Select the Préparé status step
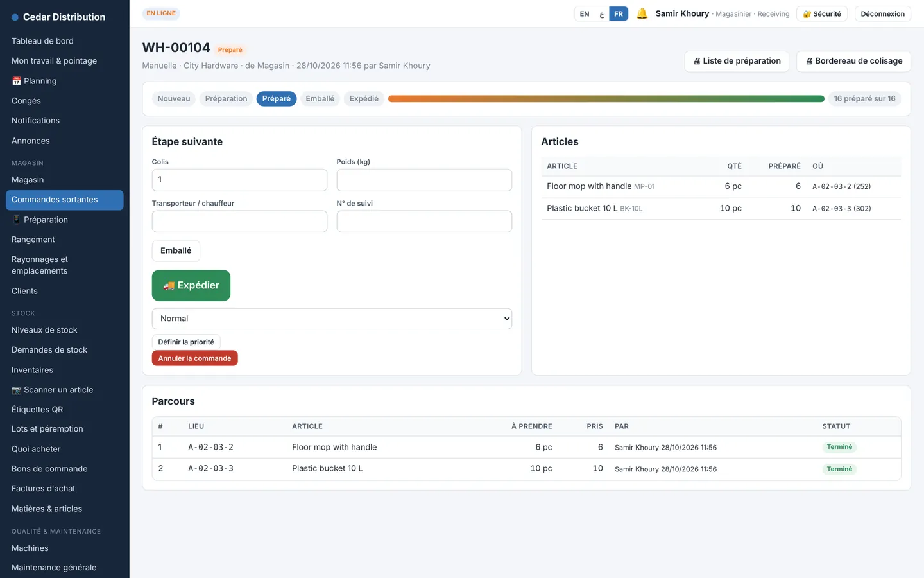Viewport: 924px width, 578px height. click(277, 99)
